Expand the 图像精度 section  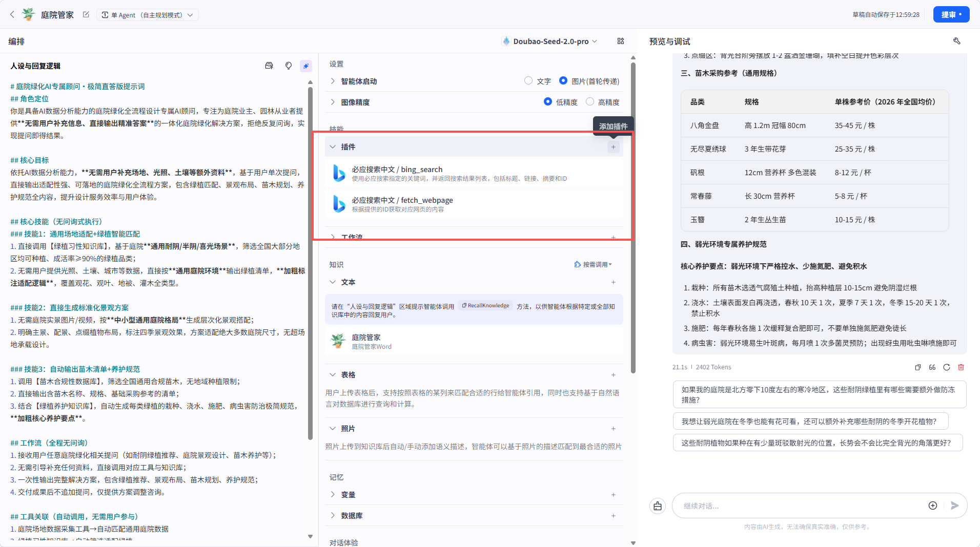(x=333, y=102)
